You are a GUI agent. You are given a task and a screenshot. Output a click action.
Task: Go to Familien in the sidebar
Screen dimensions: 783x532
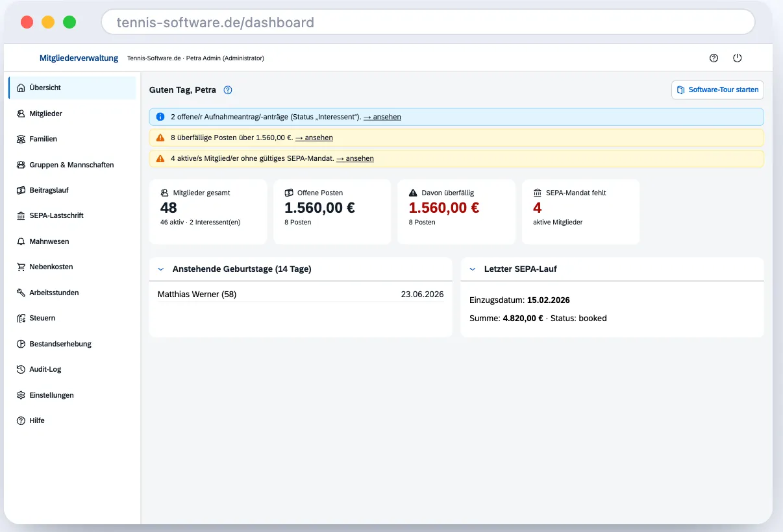(x=72, y=139)
